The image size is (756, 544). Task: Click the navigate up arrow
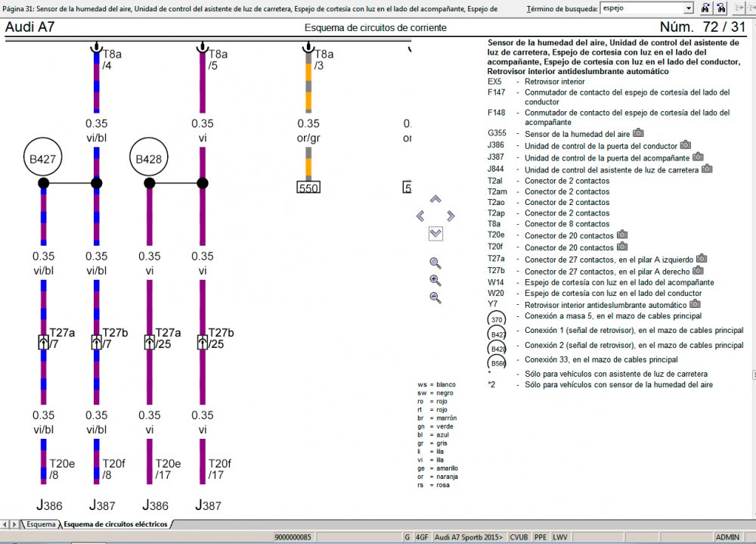tap(435, 199)
